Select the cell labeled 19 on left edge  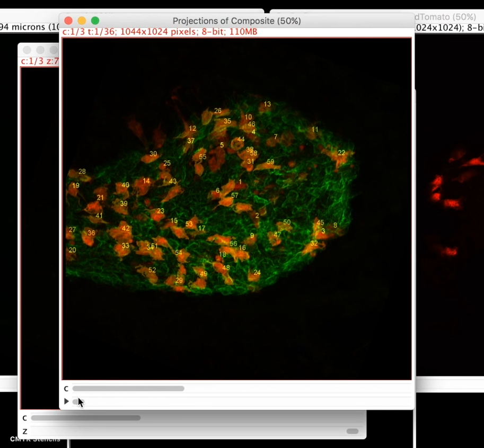(x=76, y=186)
